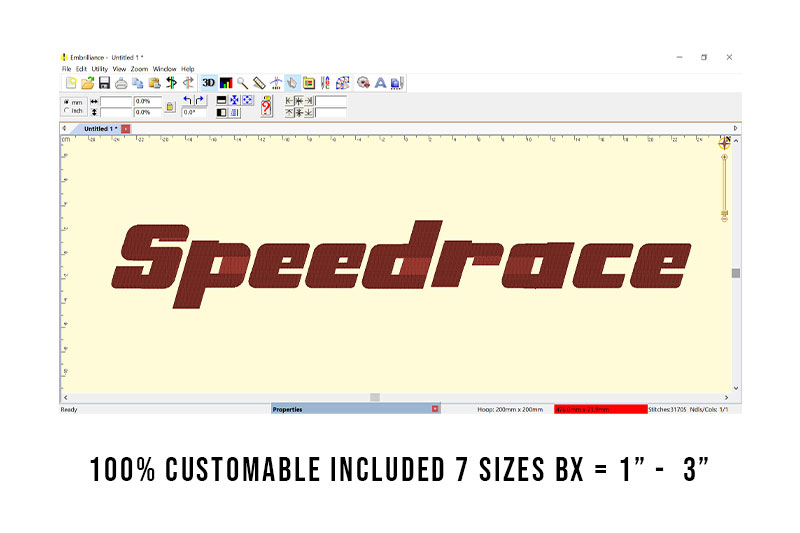Screen dimensions: 800x533
Task: Click the 'Stitches:31705' status text
Action: coord(667,409)
